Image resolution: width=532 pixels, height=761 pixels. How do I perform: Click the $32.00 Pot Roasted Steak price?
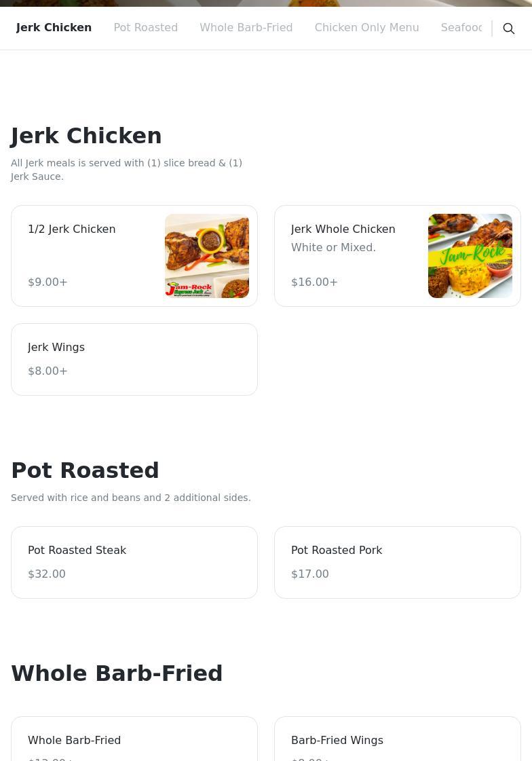47,574
